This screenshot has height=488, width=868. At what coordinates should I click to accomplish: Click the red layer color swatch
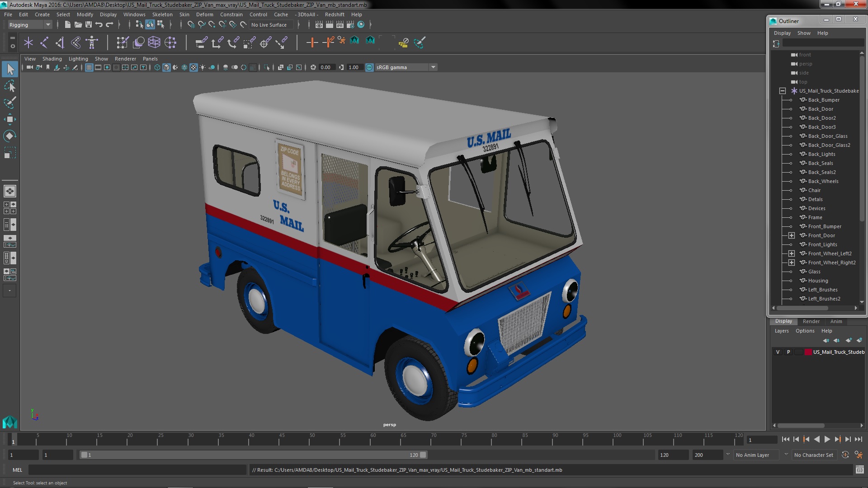(808, 352)
